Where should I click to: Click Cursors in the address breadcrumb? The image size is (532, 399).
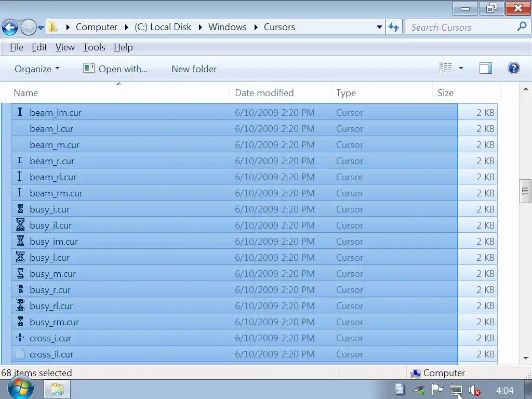pos(279,27)
